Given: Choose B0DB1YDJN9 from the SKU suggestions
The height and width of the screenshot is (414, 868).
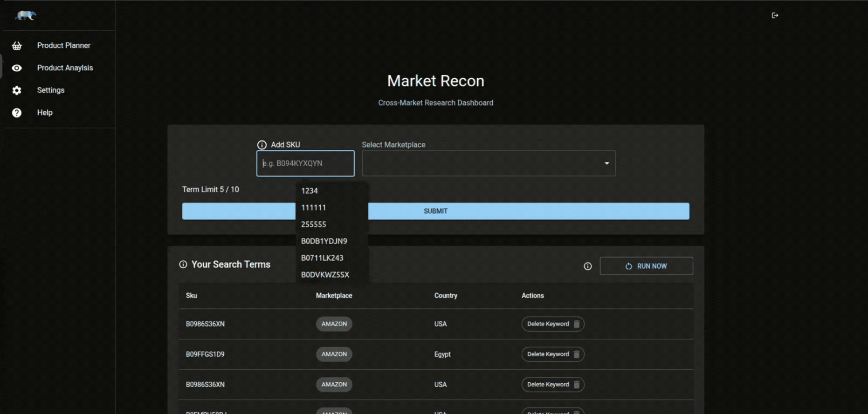Looking at the screenshot, I should [324, 241].
